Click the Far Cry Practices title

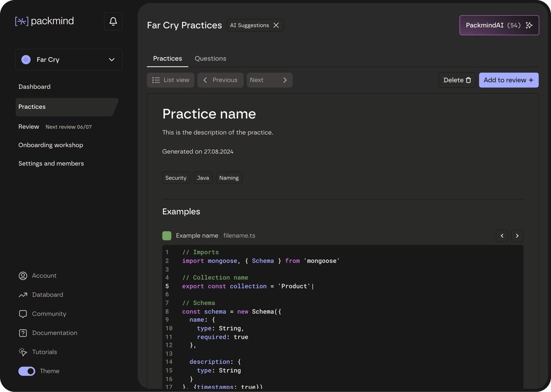coord(185,25)
